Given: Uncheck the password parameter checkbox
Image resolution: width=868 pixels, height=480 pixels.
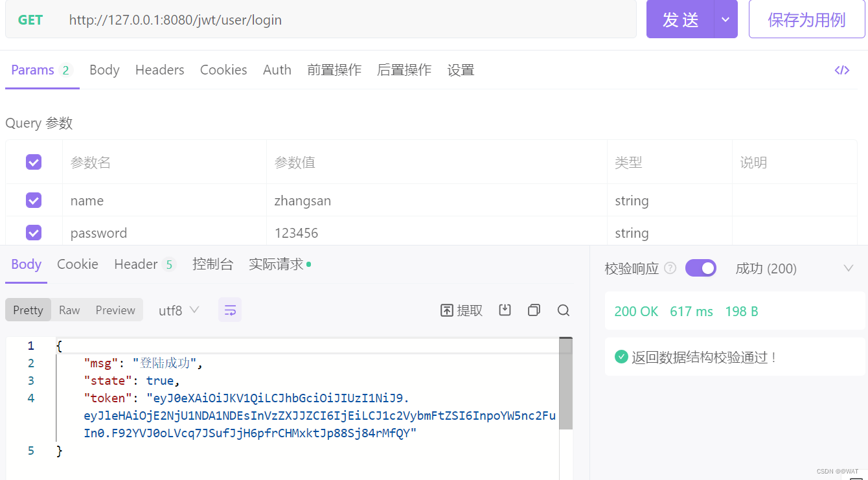Looking at the screenshot, I should tap(34, 233).
